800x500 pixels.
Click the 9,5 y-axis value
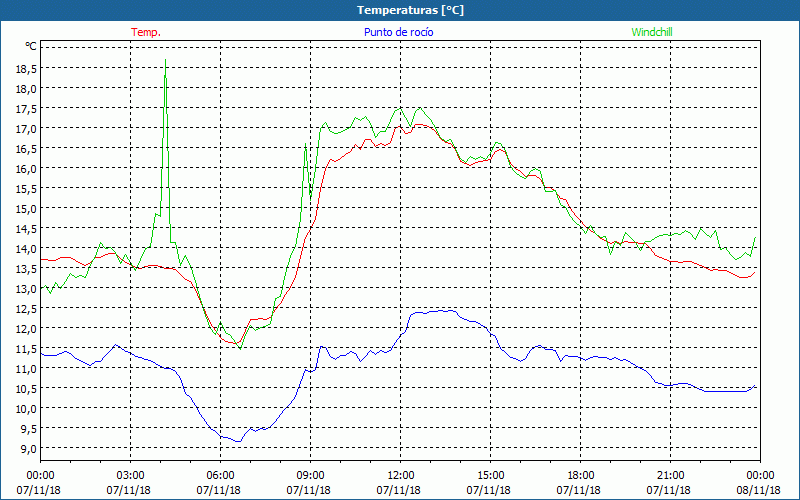click(28, 429)
